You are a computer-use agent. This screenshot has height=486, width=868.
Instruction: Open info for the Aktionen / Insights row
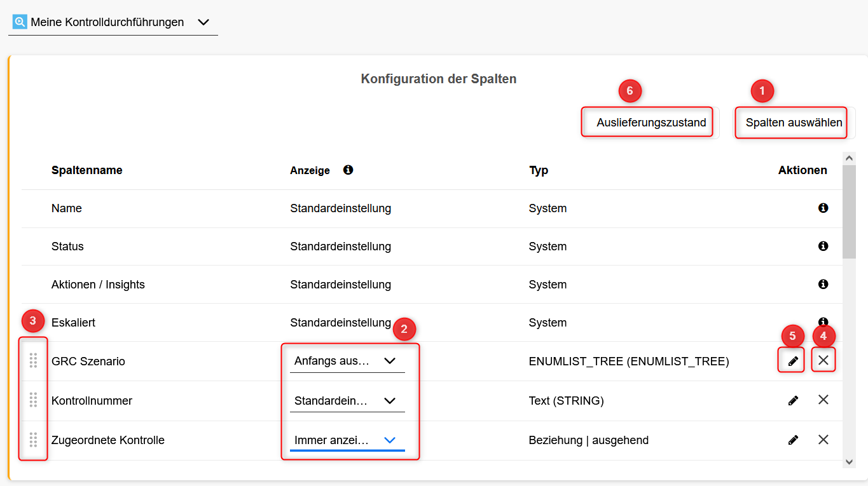point(823,284)
